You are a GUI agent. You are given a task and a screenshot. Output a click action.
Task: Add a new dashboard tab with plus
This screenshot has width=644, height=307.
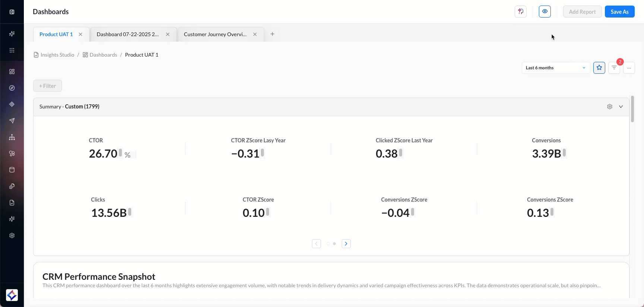click(x=272, y=34)
